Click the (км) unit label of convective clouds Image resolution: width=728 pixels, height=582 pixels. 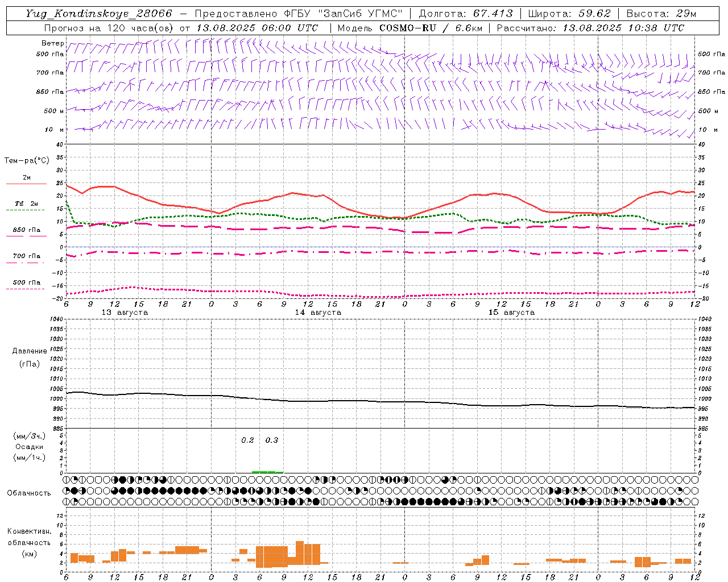29,554
